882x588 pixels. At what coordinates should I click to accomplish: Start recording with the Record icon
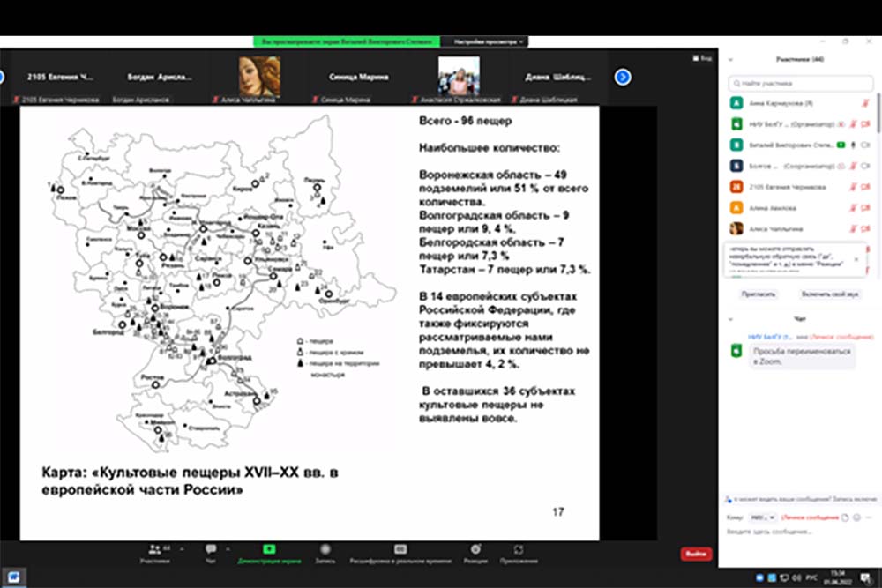point(325,550)
